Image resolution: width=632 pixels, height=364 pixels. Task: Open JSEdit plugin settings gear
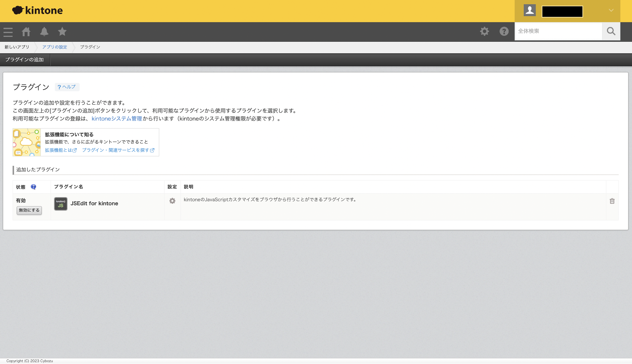pyautogui.click(x=172, y=201)
